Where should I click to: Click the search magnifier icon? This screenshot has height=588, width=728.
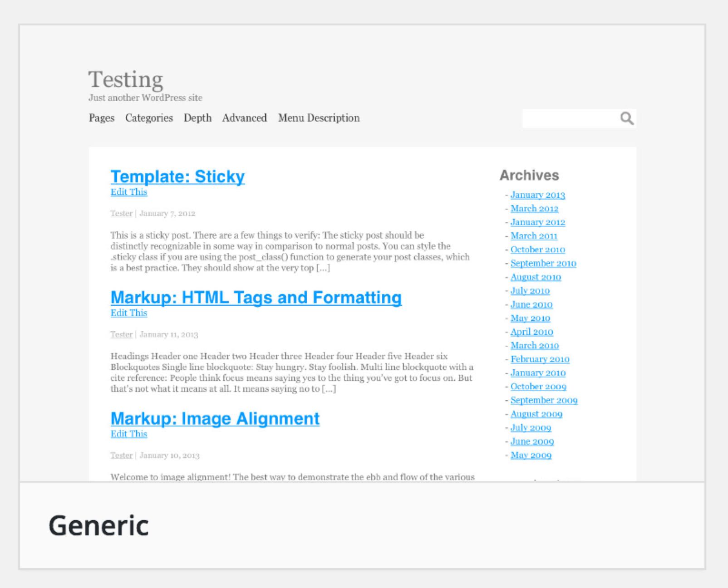coord(627,118)
